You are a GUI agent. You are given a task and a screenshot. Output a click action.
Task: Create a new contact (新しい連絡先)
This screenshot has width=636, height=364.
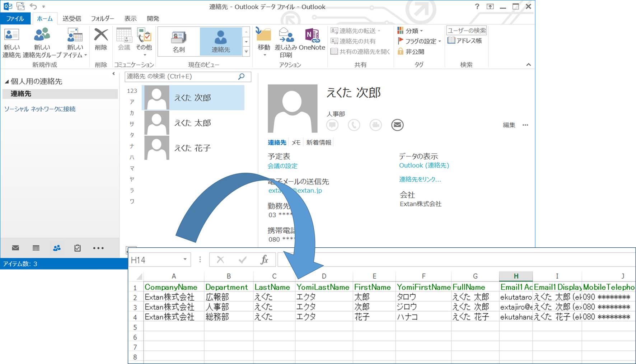[11, 43]
